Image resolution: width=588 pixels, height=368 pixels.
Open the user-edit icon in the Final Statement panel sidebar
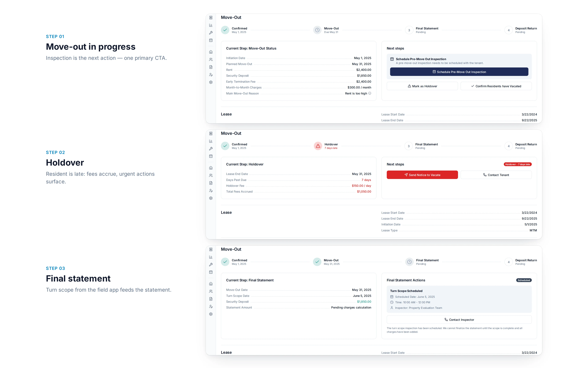coord(211,306)
